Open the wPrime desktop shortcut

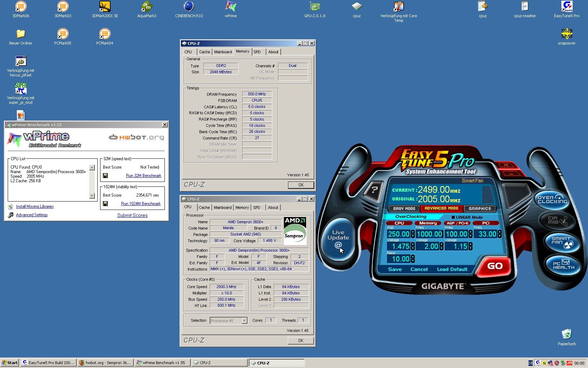[x=231, y=7]
